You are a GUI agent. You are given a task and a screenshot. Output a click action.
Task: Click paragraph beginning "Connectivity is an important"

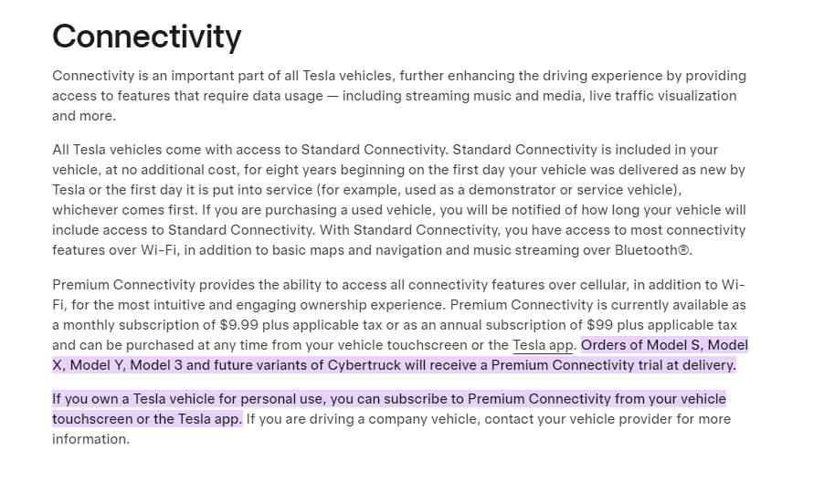(399, 96)
